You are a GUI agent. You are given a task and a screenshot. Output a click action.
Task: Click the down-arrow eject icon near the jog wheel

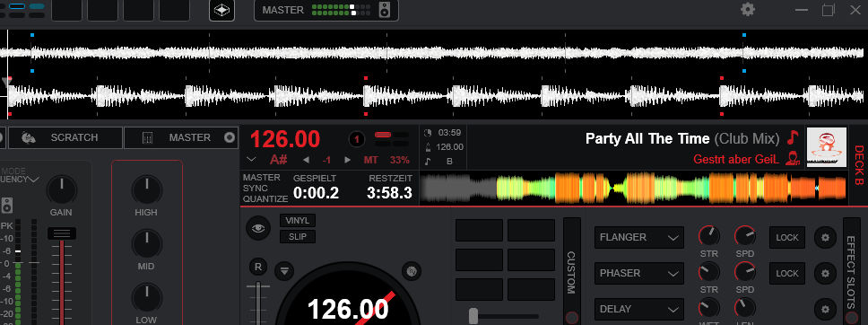pos(284,270)
